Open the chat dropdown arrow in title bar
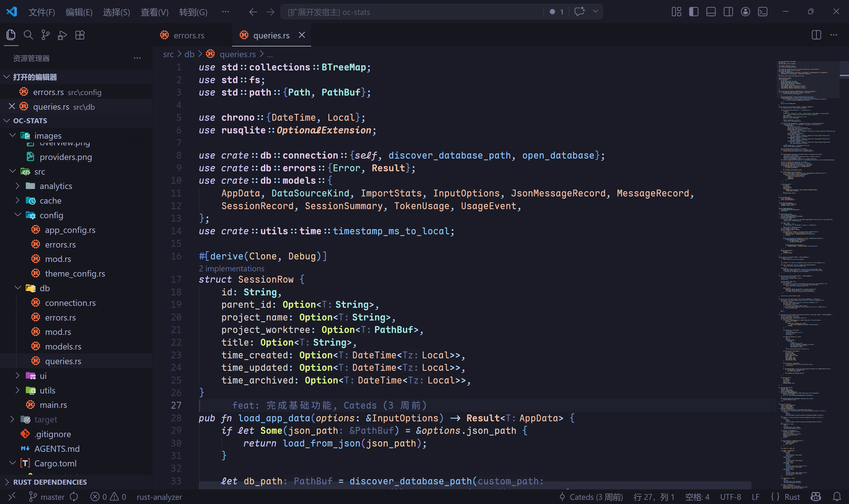The height and width of the screenshot is (504, 849). click(x=595, y=12)
